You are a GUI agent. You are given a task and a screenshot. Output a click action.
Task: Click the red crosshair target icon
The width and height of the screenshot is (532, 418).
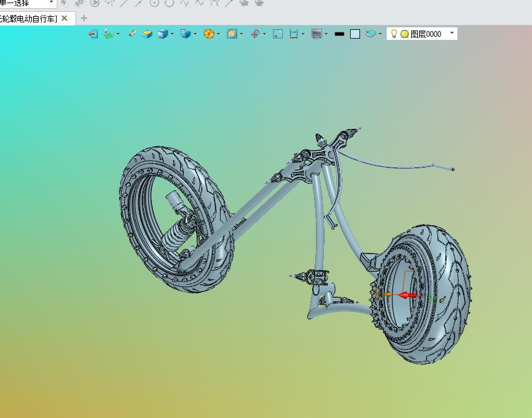tap(255, 34)
